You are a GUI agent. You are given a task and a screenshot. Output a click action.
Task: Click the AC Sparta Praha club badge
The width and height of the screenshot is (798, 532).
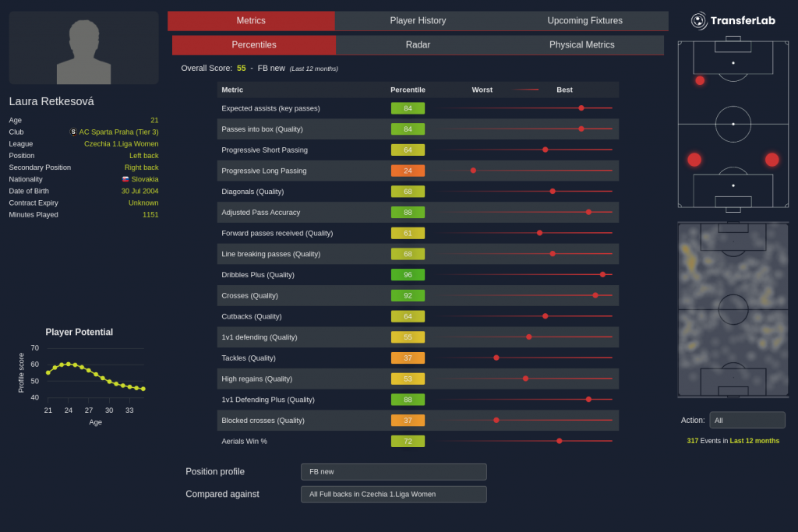[x=73, y=132]
